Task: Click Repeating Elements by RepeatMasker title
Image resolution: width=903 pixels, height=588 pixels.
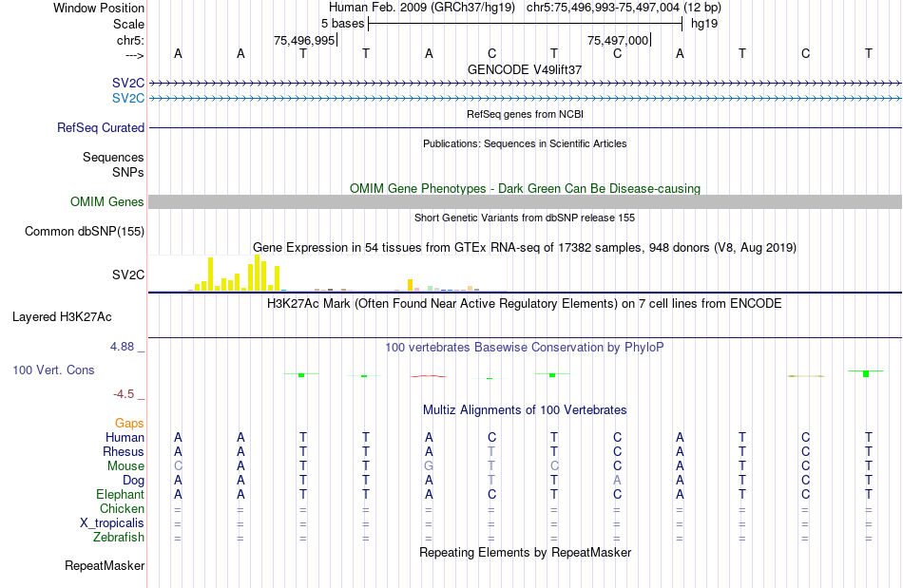Action: point(526,553)
